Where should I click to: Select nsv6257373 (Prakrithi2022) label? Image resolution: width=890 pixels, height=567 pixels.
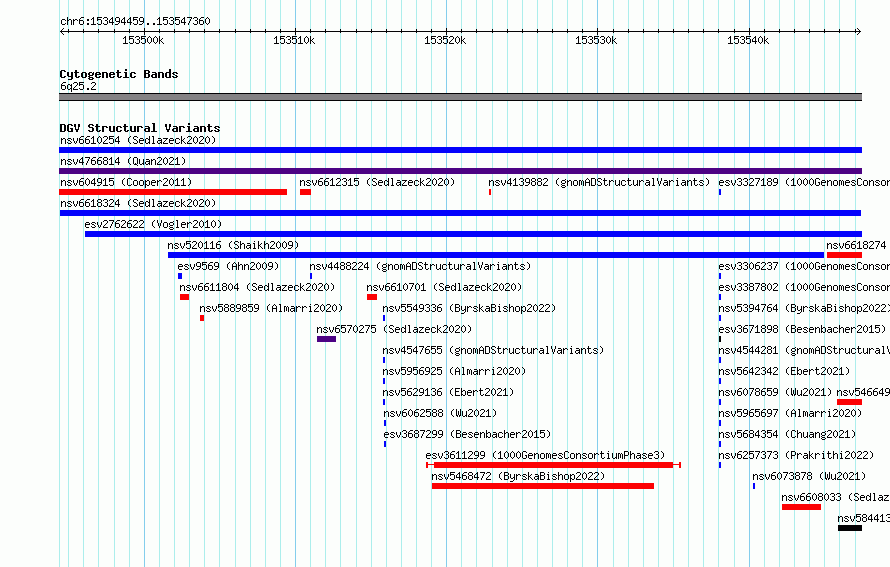click(796, 455)
